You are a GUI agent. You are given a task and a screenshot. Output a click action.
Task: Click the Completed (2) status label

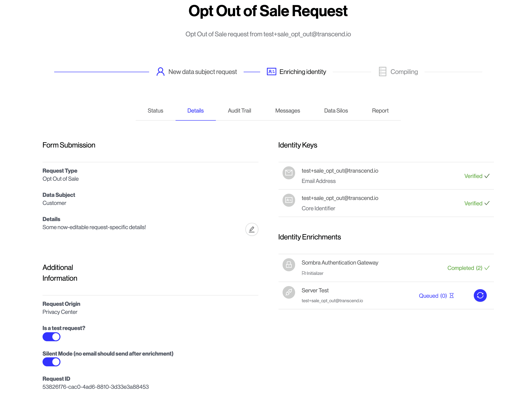[464, 268]
